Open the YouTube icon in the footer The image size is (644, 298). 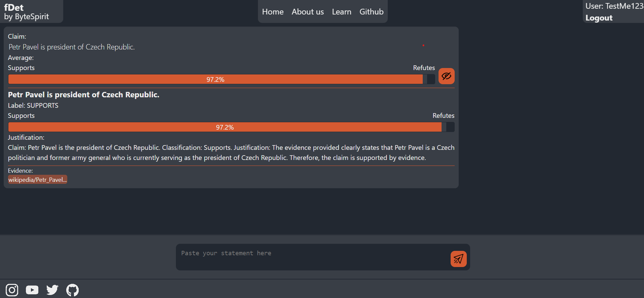pyautogui.click(x=32, y=290)
